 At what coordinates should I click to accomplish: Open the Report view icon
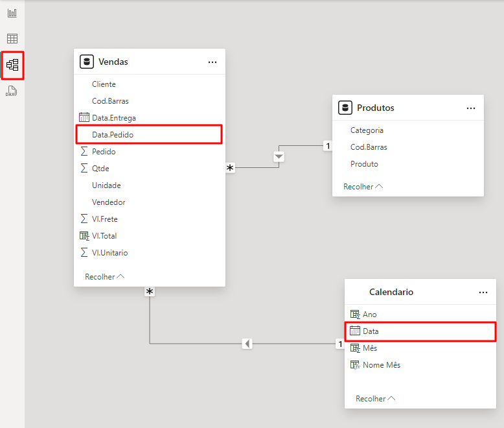pos(12,13)
